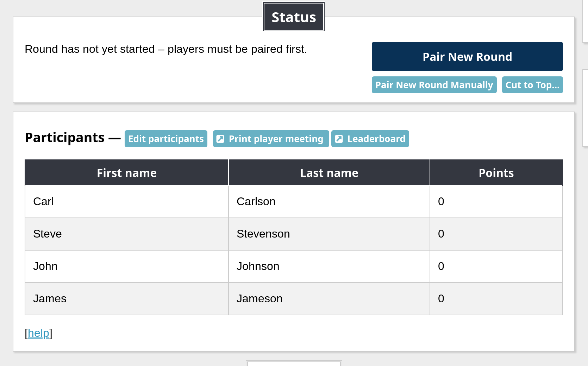Click the Participants heading text
Viewport: 588px width, 366px height.
(x=65, y=138)
